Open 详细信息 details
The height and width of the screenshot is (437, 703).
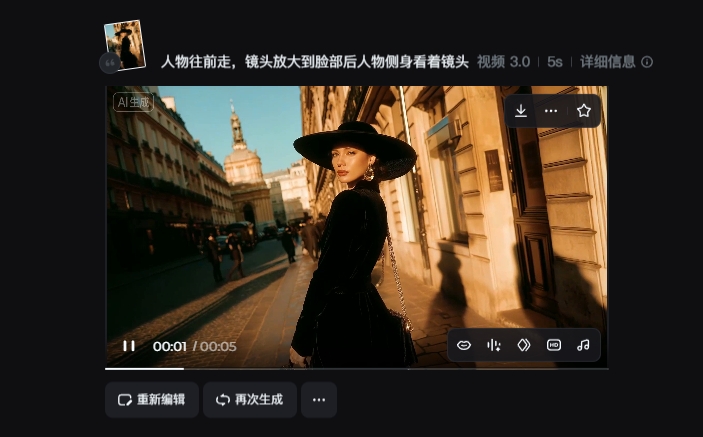[608, 62]
